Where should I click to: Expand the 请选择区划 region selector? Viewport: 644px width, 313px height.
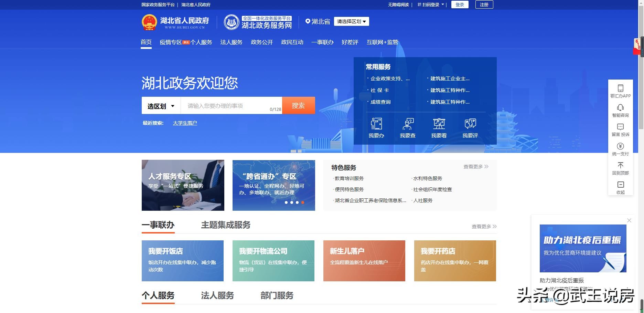coord(352,21)
